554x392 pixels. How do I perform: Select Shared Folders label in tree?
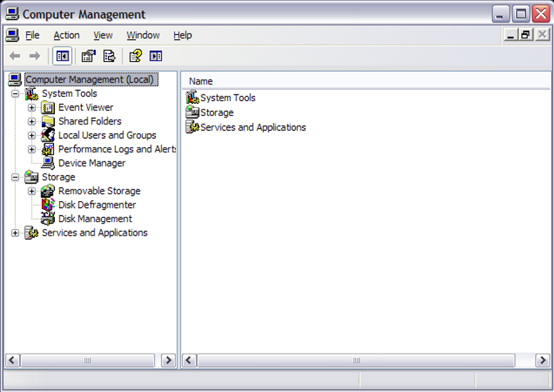tap(90, 122)
